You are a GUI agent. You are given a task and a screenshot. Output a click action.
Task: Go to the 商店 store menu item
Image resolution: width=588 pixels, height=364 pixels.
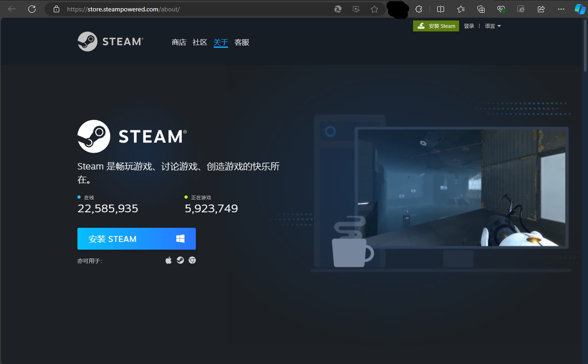[179, 42]
